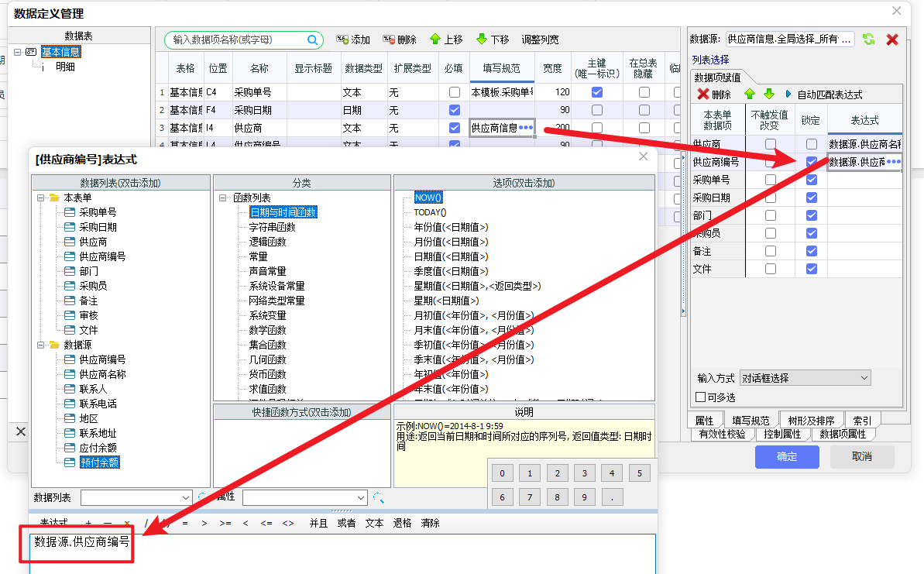
Task: Click the red X beside data source field
Action: (x=892, y=40)
